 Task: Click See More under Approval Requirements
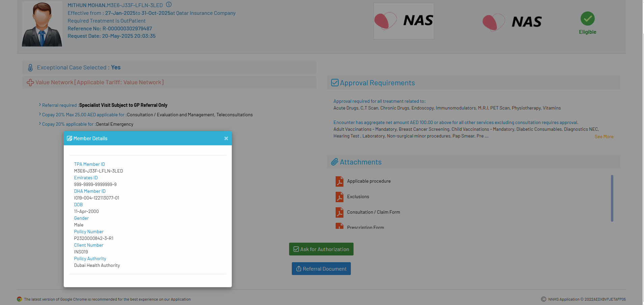tap(604, 137)
